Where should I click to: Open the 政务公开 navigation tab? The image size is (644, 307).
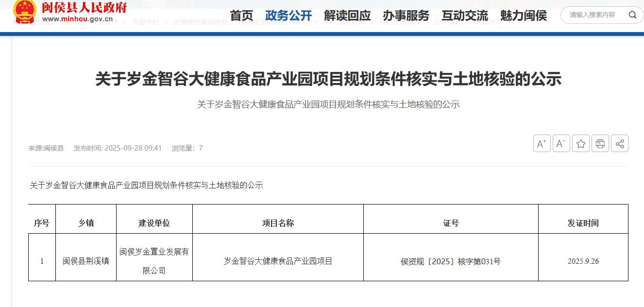[288, 16]
